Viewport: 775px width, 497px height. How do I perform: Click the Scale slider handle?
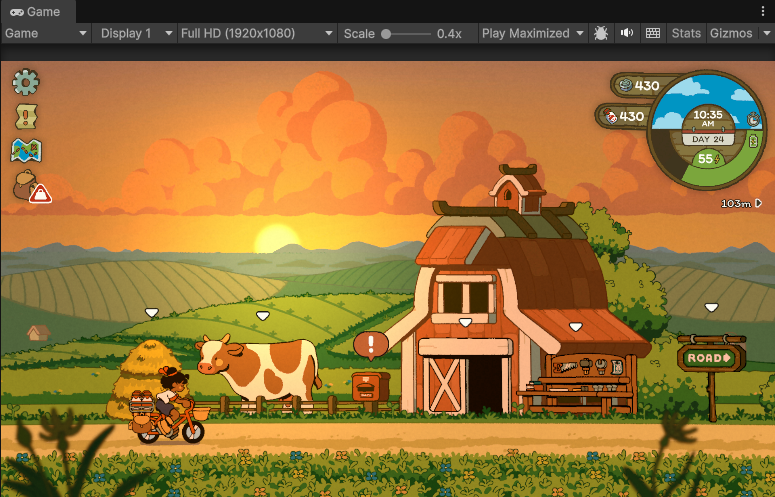click(386, 34)
